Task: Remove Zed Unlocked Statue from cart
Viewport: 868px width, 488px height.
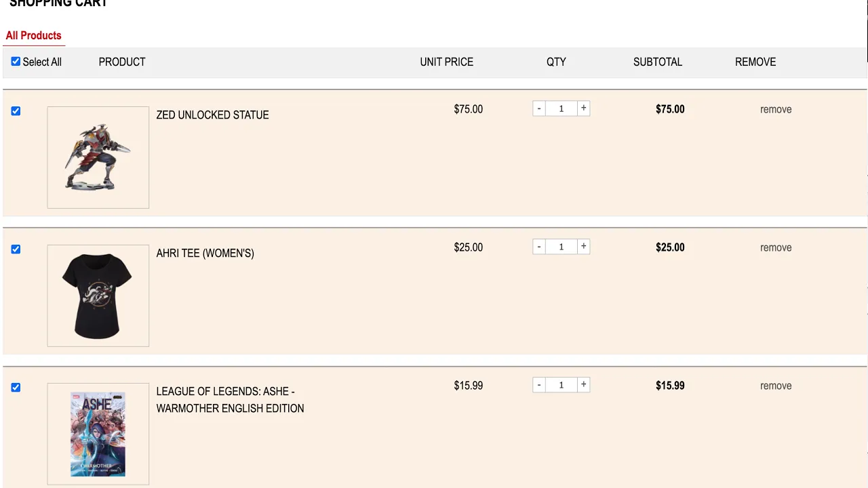Action: point(776,109)
